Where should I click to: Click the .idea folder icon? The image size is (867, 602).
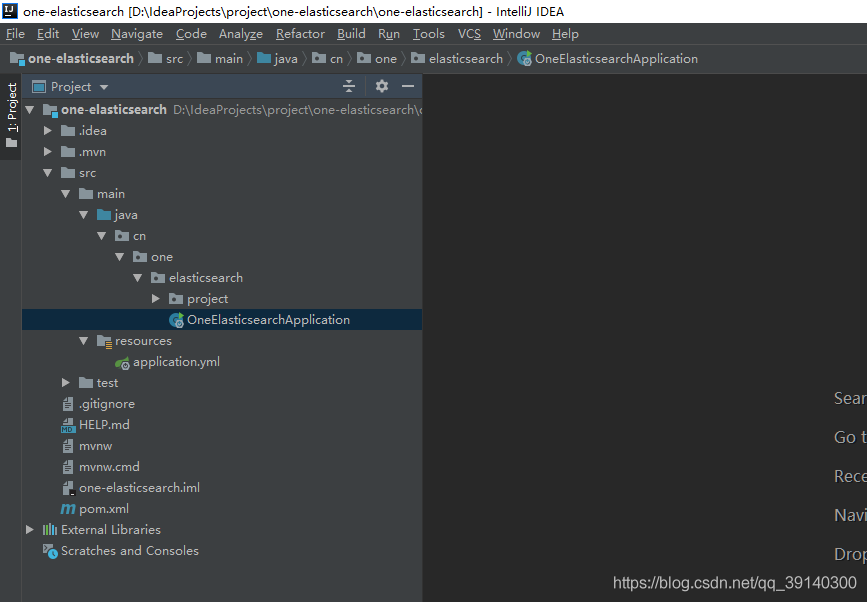pyautogui.click(x=68, y=131)
